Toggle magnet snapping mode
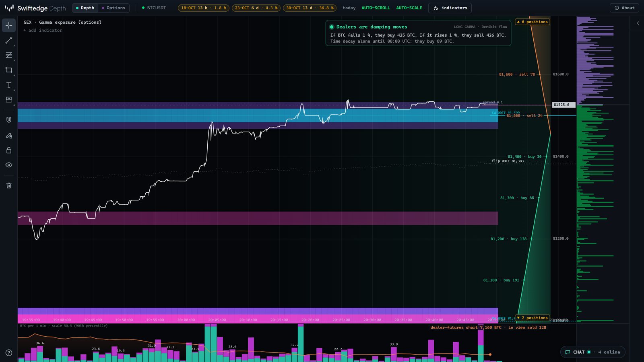This screenshot has height=362, width=644. click(9, 120)
